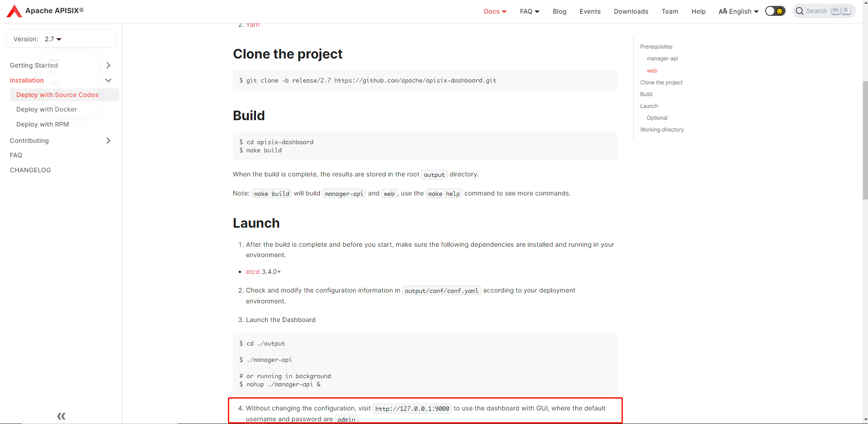Jump to Clone the project in contents
Screen dimensions: 868x424
[661, 83]
